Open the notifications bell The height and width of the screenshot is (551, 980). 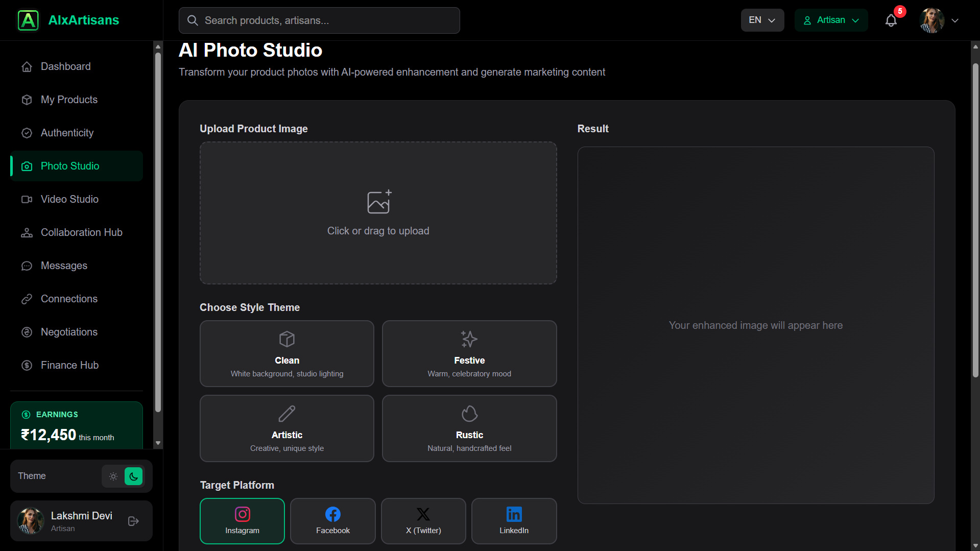coord(891,20)
